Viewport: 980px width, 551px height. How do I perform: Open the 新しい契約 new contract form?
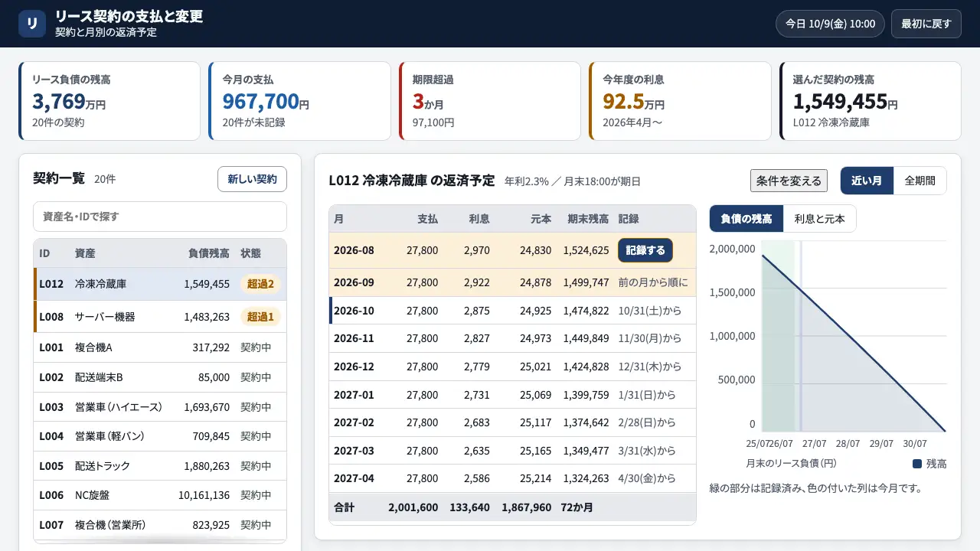click(252, 179)
